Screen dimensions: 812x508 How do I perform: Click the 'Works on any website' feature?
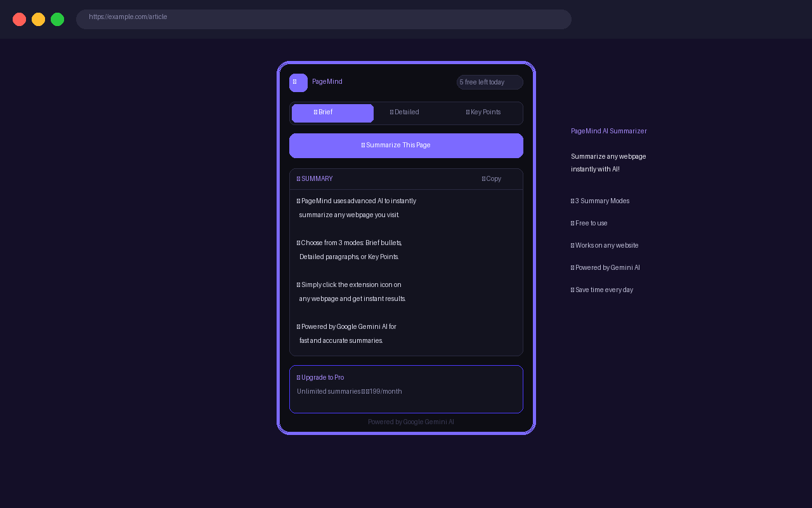click(605, 246)
